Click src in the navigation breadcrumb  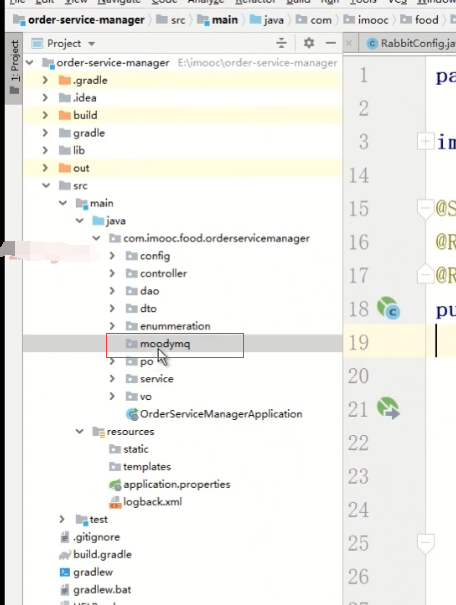coord(178,20)
